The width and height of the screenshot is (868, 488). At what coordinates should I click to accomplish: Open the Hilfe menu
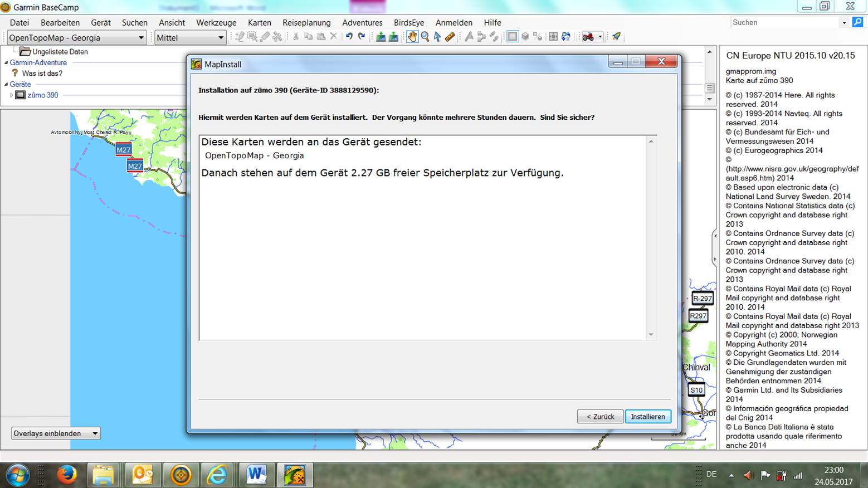tap(492, 22)
